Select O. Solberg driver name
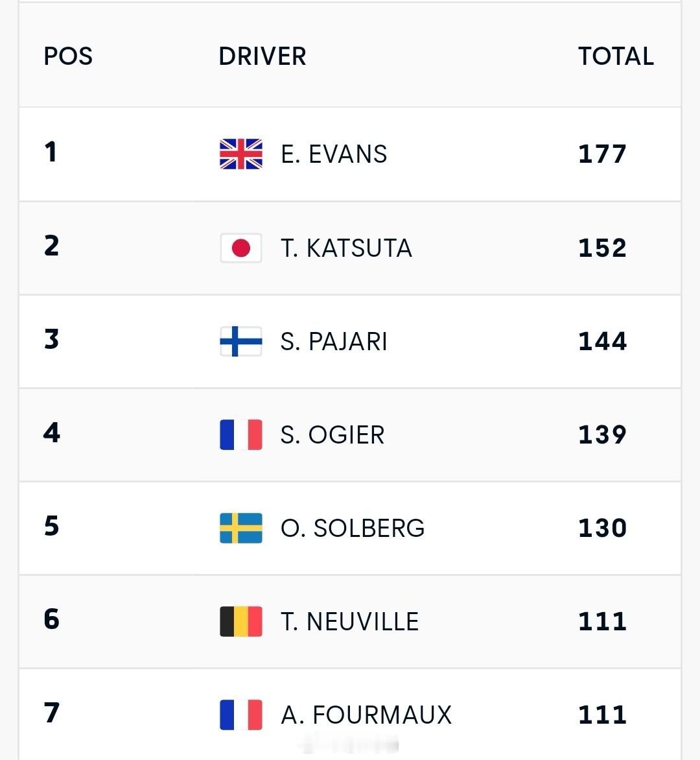This screenshot has width=700, height=760. pyautogui.click(x=353, y=528)
